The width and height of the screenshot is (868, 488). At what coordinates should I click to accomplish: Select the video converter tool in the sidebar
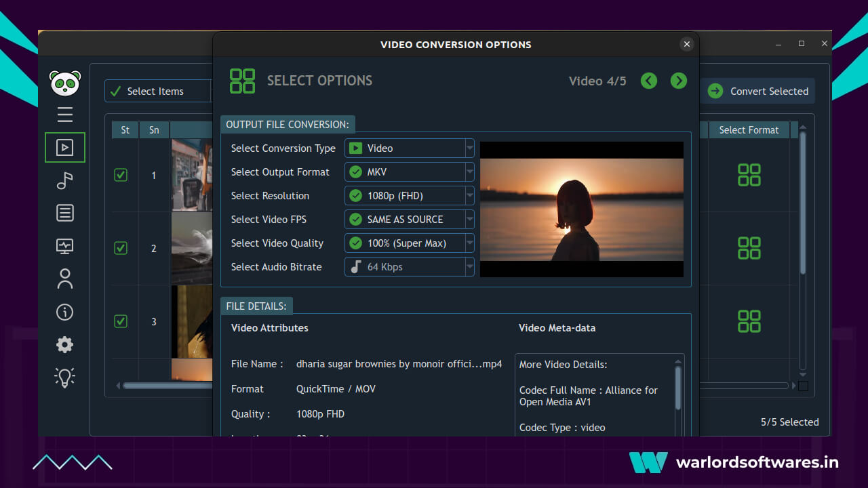point(64,147)
